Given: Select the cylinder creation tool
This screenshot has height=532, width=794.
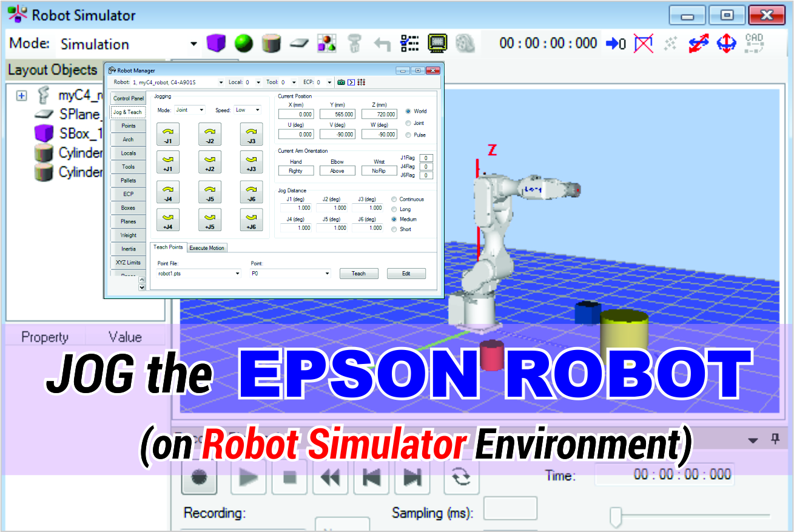Looking at the screenshot, I should coord(271,42).
